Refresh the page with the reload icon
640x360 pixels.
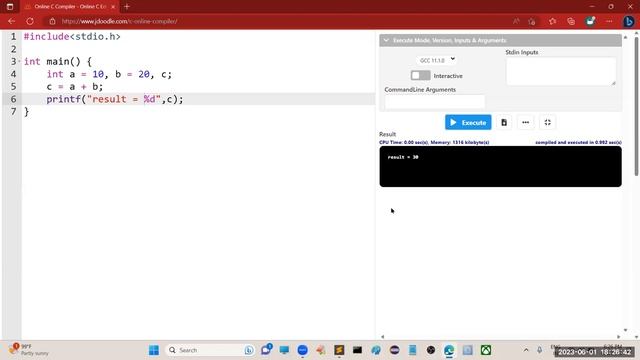[x=30, y=21]
